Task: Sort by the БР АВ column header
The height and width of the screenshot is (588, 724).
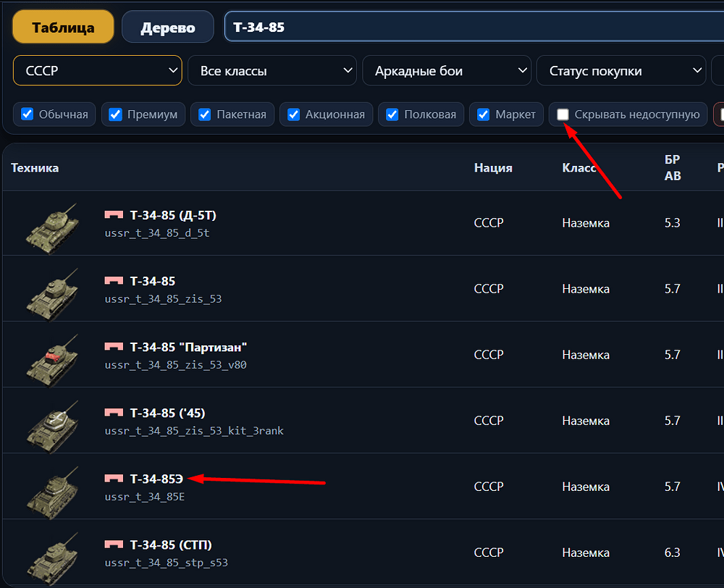Action: pyautogui.click(x=673, y=167)
